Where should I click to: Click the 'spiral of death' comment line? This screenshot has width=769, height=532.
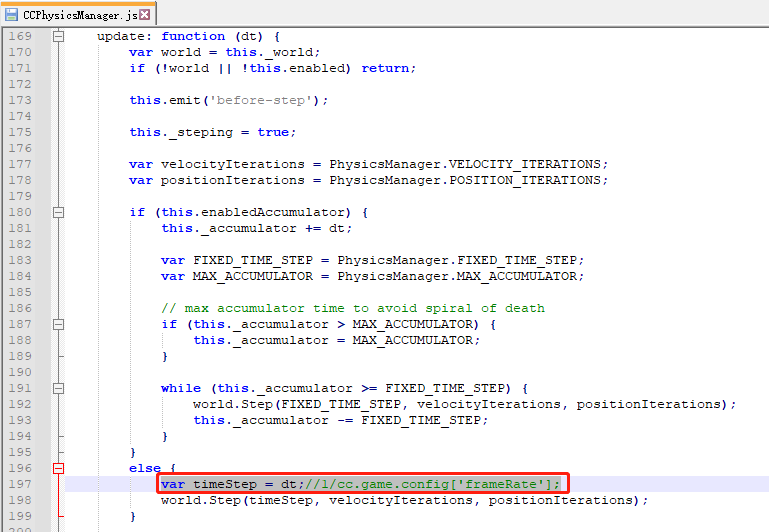(x=353, y=308)
